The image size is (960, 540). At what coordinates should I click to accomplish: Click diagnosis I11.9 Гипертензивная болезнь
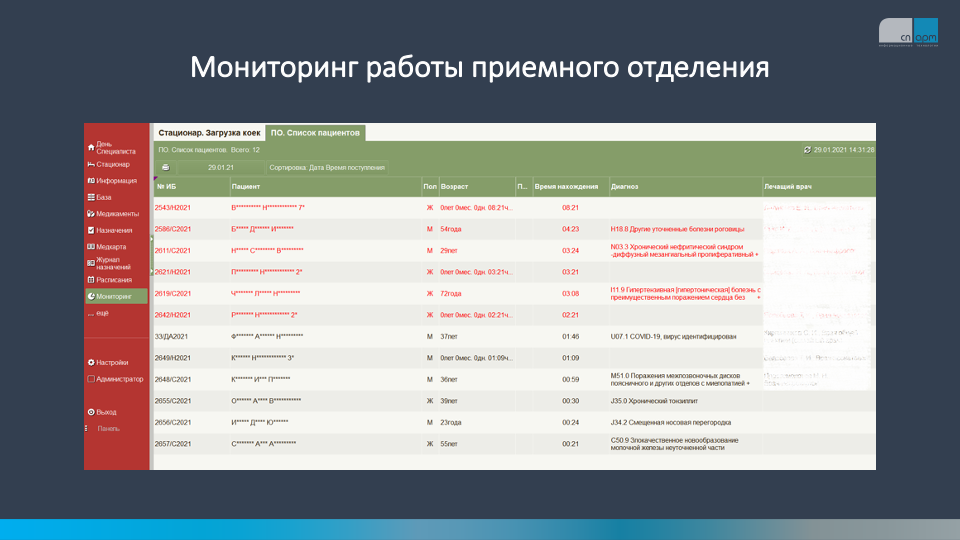(x=685, y=293)
